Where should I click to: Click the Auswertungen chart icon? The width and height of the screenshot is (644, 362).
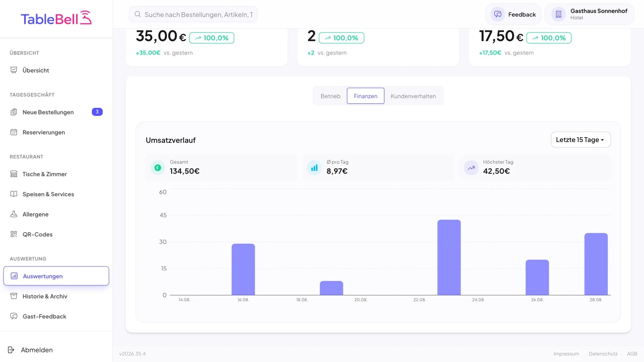14,276
